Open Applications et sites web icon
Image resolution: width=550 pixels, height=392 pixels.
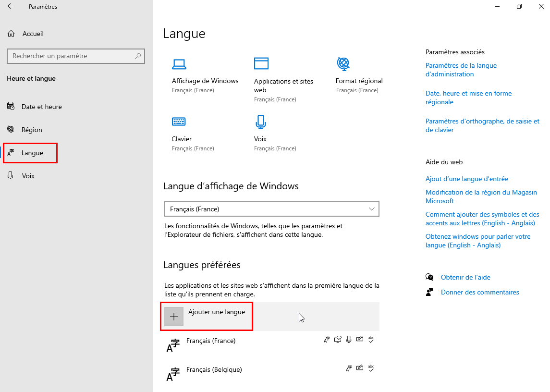coord(261,63)
